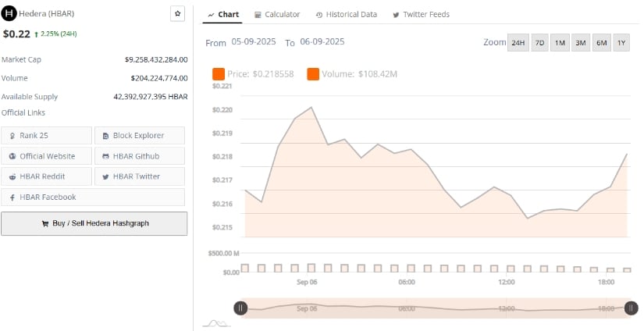This screenshot has height=331, width=644.
Task: Set zoom to 1M
Action: tap(560, 43)
